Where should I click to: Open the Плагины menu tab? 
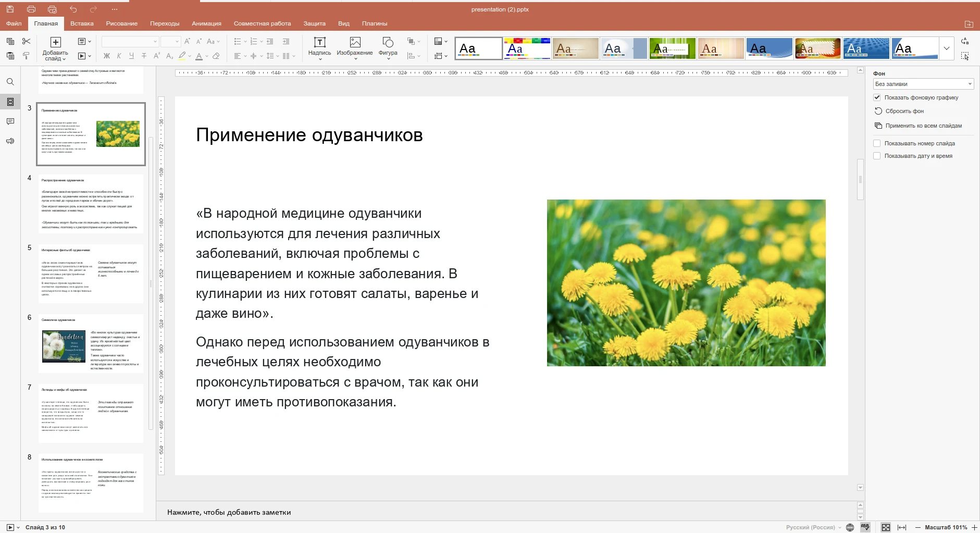click(374, 23)
